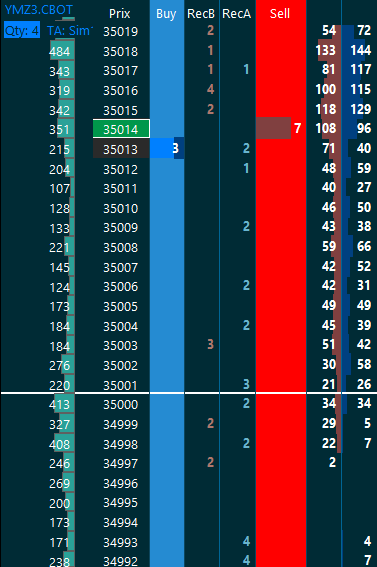The height and width of the screenshot is (567, 377).
Task: Click price 35018
Action: tap(120, 51)
